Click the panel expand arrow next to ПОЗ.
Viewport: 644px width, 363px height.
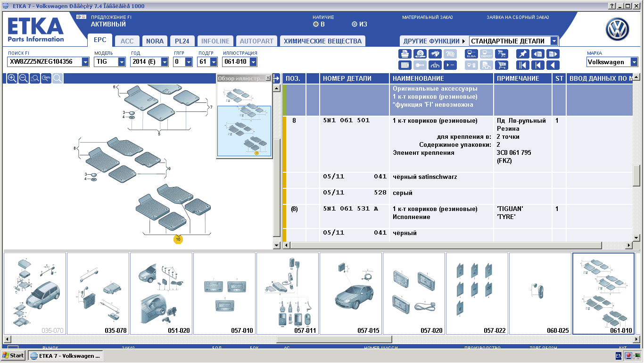pyautogui.click(x=277, y=78)
